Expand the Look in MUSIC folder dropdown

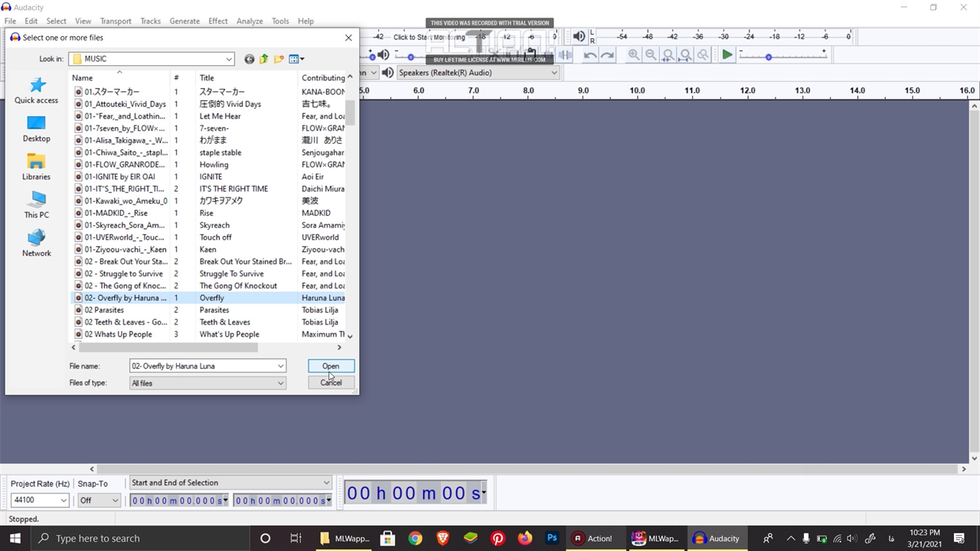click(228, 59)
